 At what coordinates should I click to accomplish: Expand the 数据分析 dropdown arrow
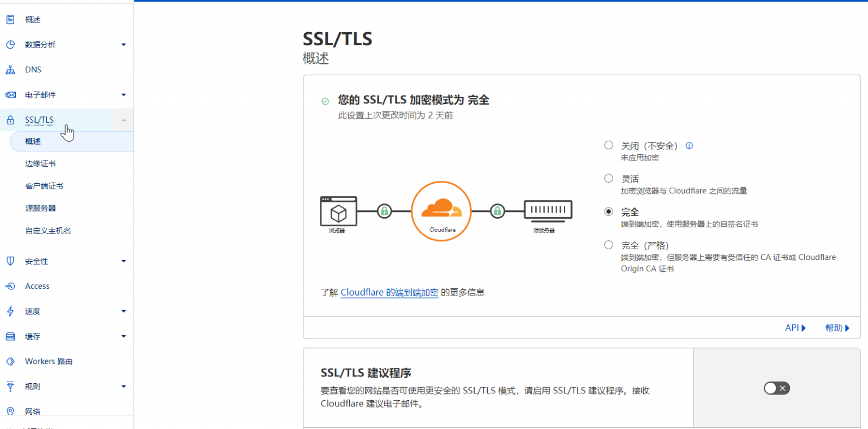124,45
